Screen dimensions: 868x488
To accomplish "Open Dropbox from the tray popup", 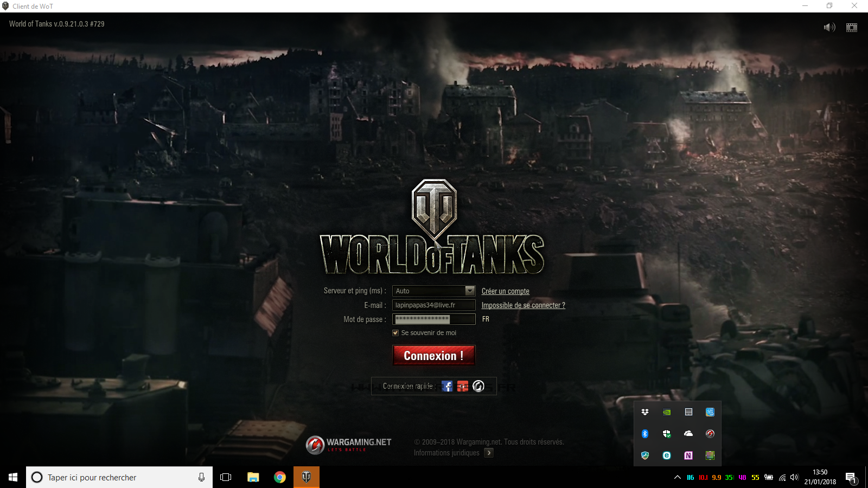I will (645, 412).
